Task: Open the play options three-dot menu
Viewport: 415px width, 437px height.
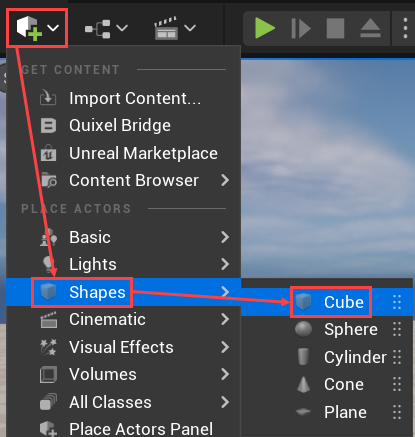Action: pos(405,28)
